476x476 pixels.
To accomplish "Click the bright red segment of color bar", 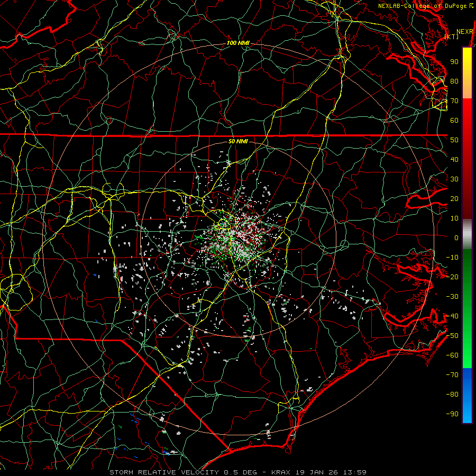I will point(467,108).
